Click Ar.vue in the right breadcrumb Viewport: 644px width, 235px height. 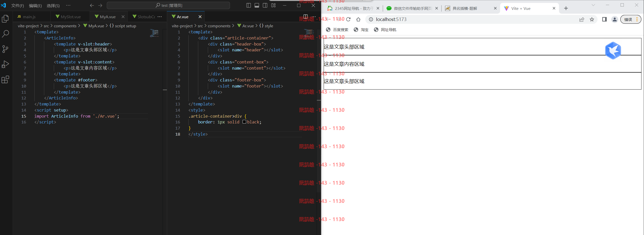248,26
